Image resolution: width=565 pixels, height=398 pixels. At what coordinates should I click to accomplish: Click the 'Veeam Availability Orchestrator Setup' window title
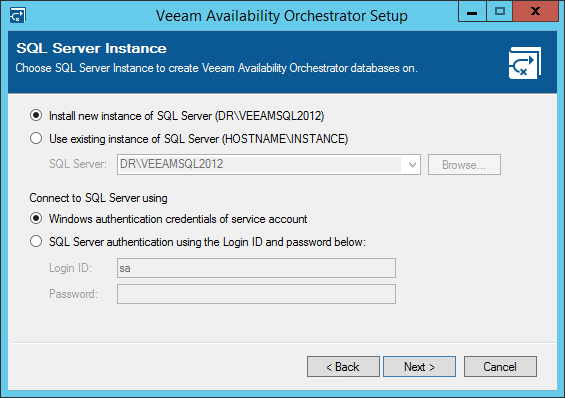[282, 16]
